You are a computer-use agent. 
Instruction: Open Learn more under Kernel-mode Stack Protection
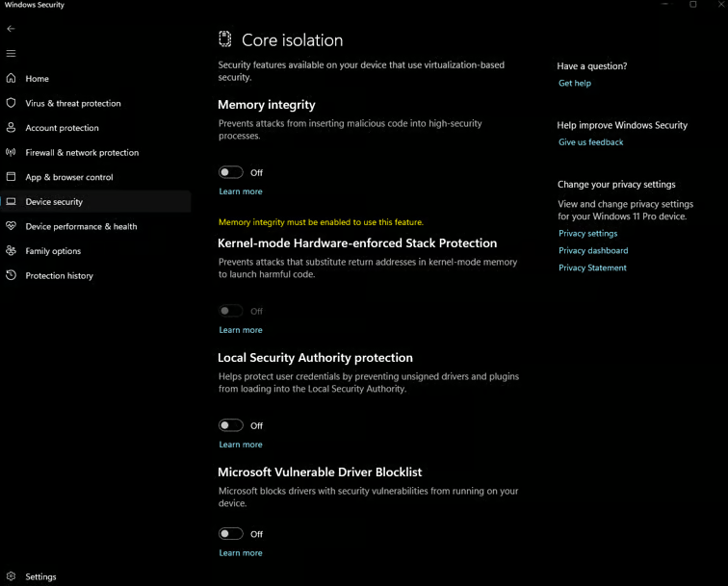click(x=241, y=330)
